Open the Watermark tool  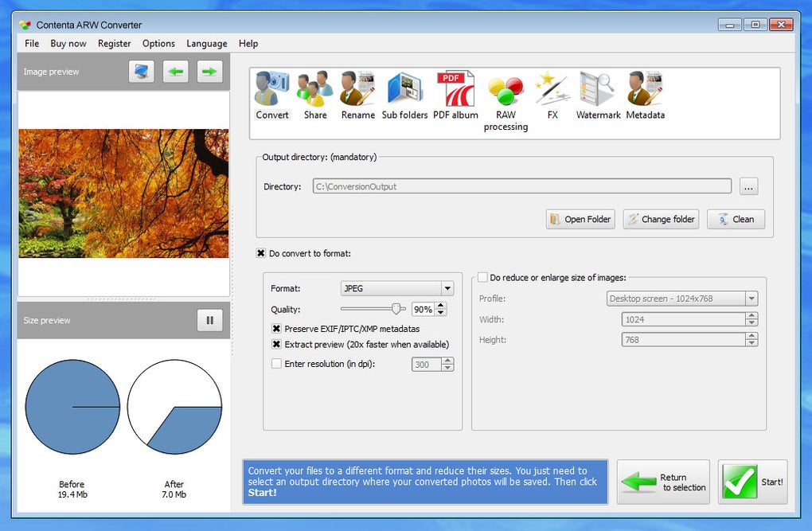598,96
